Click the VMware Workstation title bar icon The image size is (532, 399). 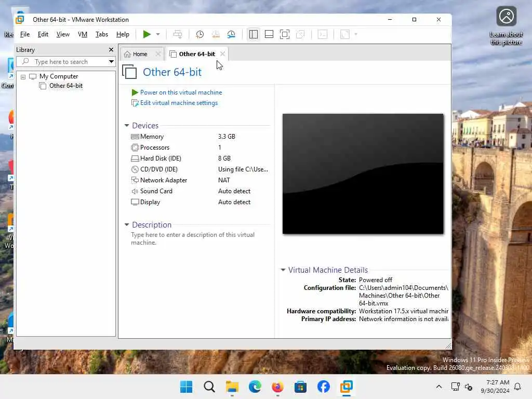click(x=20, y=20)
